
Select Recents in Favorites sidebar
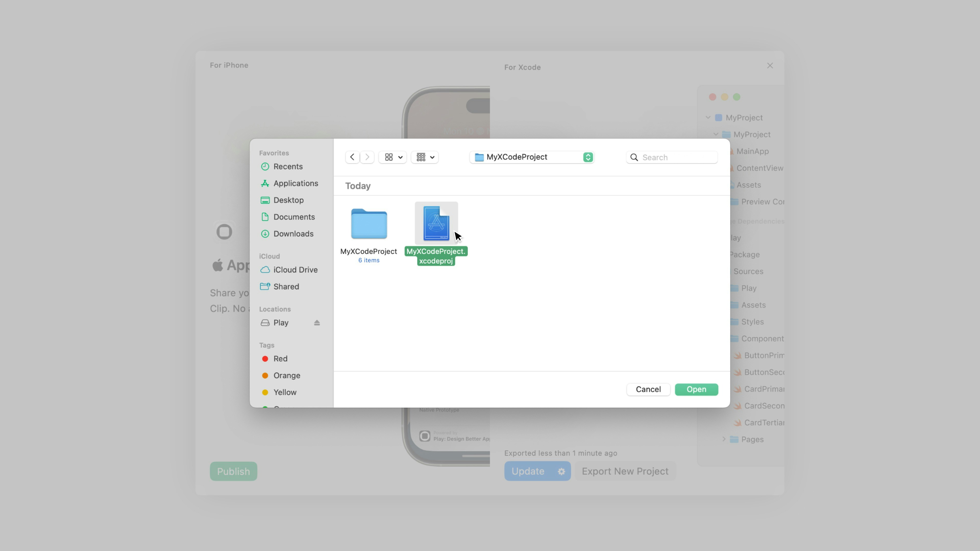(x=288, y=167)
